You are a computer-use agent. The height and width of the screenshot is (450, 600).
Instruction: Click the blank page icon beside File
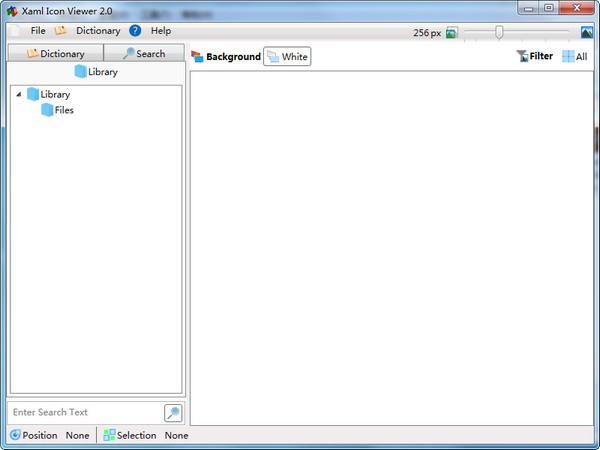coord(16,31)
